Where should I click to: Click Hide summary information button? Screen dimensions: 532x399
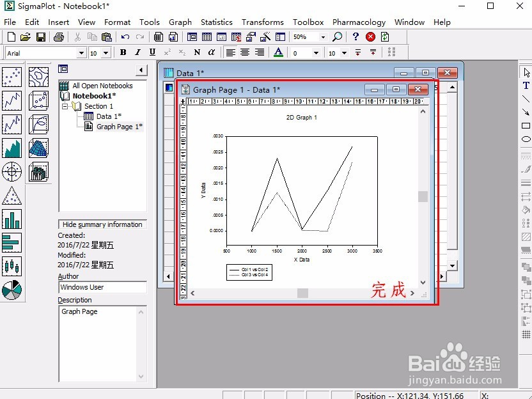coord(102,224)
